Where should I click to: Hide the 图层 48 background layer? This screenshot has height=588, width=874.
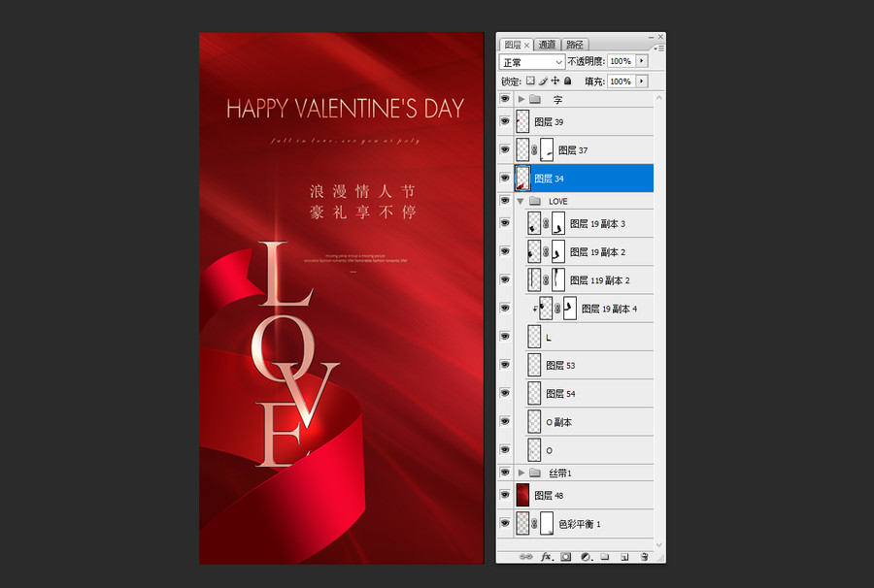pos(505,495)
